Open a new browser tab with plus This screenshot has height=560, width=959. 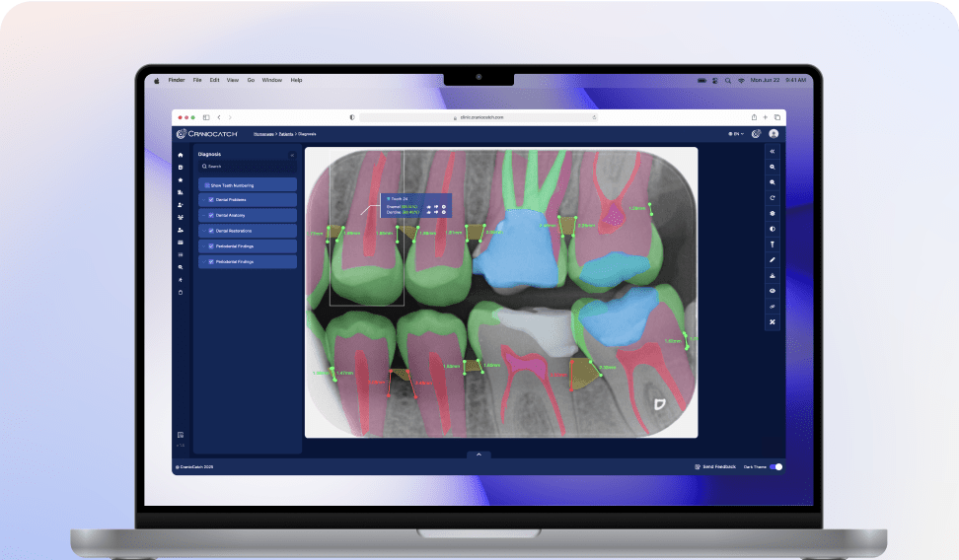(765, 117)
